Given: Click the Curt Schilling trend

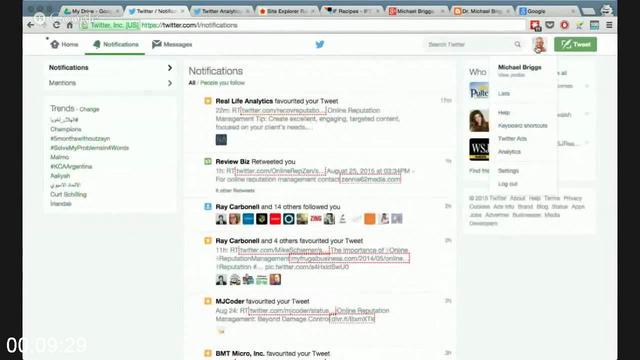Looking at the screenshot, I should pyautogui.click(x=68, y=194).
